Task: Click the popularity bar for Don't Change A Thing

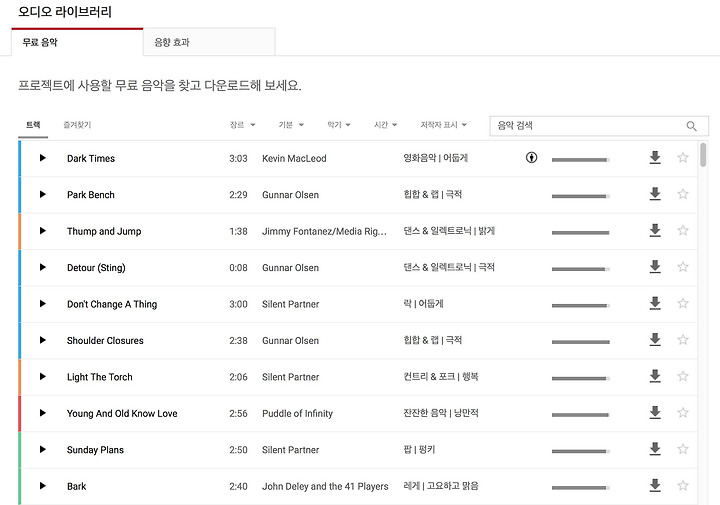Action: [x=580, y=305]
